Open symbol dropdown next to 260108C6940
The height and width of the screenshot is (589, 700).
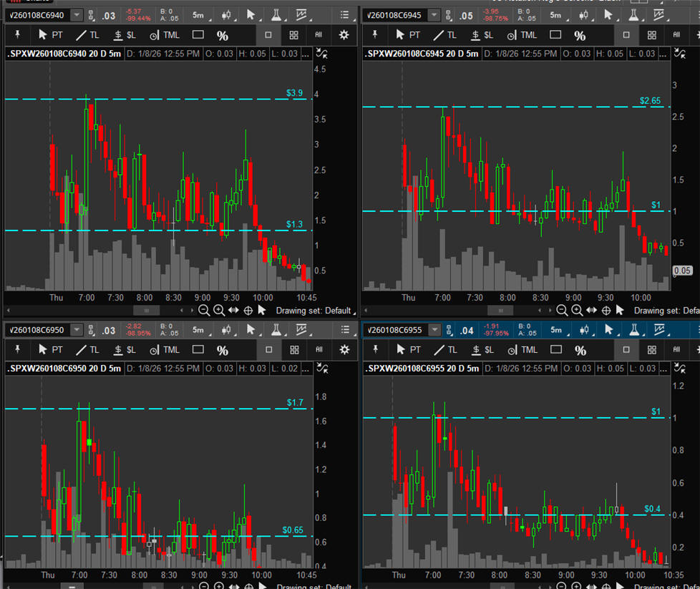77,15
